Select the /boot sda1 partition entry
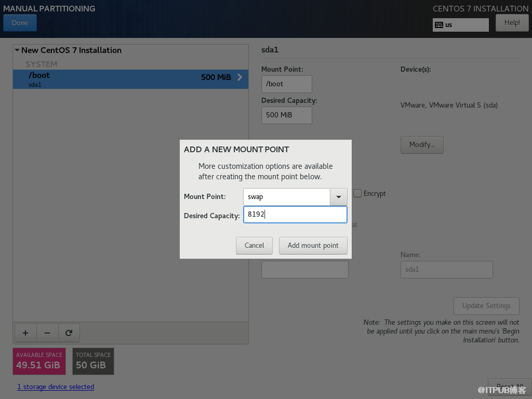The image size is (532, 399). (120, 79)
